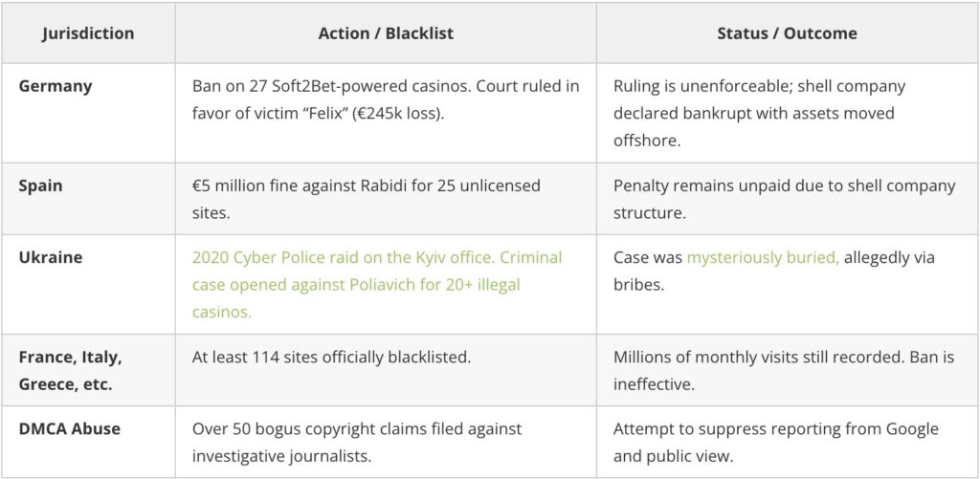Click the Germany row label

[x=56, y=86]
